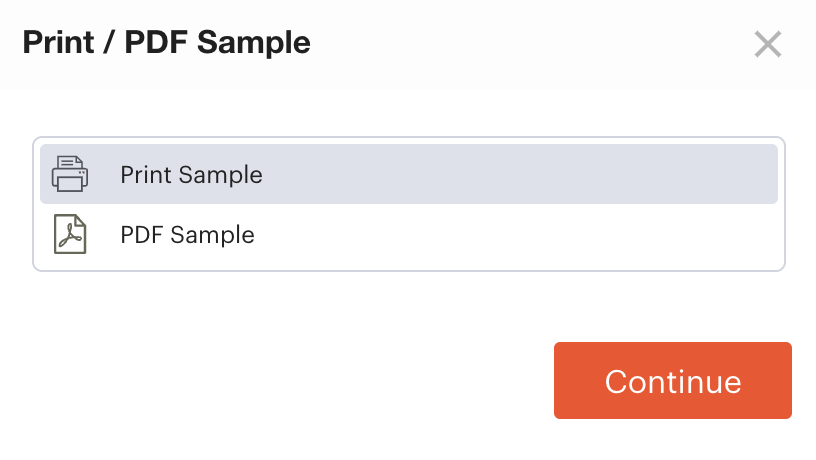Click empty space in Print Sample row
The width and height of the screenshot is (816, 460).
[x=520, y=174]
